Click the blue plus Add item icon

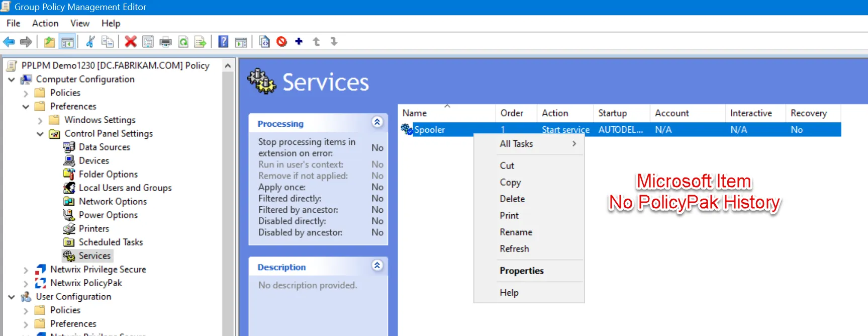pyautogui.click(x=299, y=42)
